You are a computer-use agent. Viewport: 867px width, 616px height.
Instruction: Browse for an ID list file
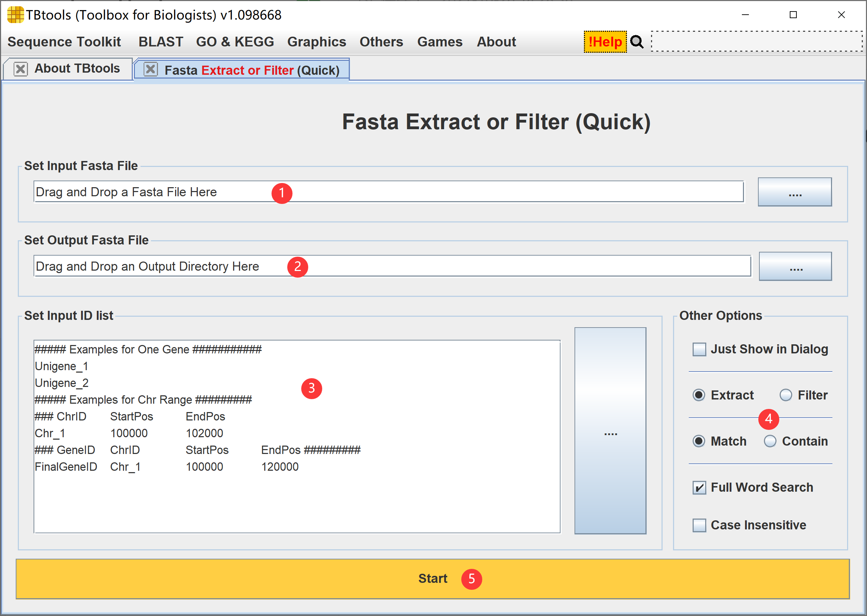click(610, 431)
